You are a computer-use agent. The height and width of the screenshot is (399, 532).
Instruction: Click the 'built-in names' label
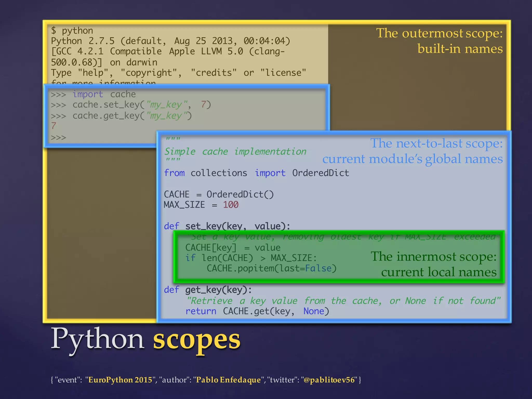pos(460,49)
